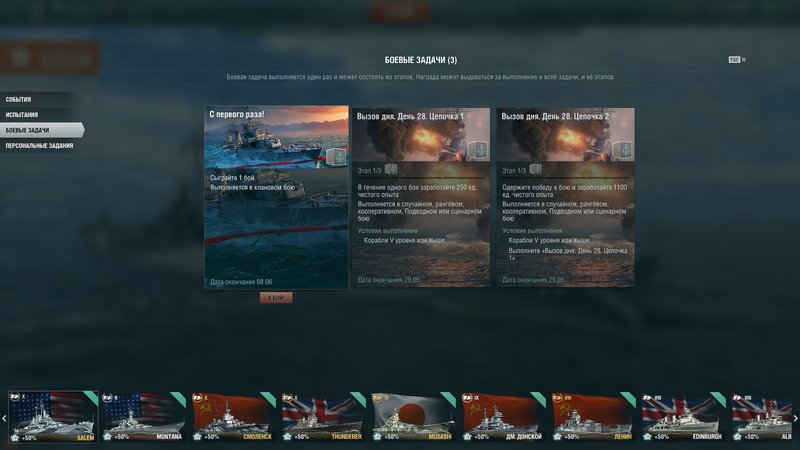Choose the Смоленск ship thumbnail

[234, 417]
